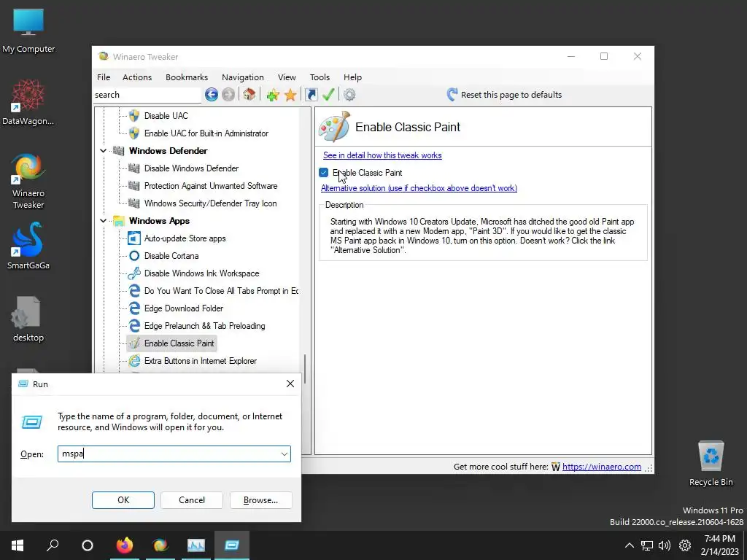Screen dimensions: 747x560
Task: Click the Disable UAC shield icon
Action: [x=134, y=116]
